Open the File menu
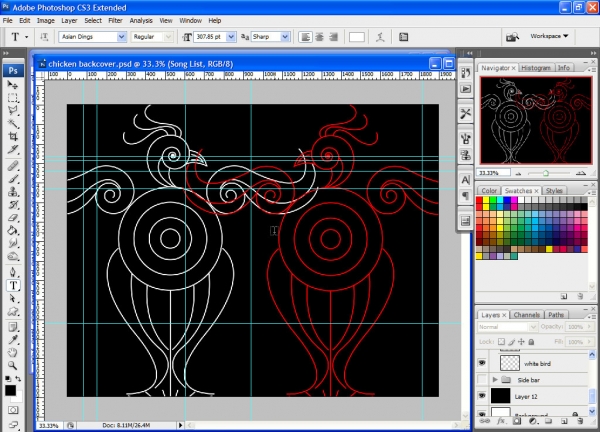The height and width of the screenshot is (432, 600). click(x=7, y=21)
